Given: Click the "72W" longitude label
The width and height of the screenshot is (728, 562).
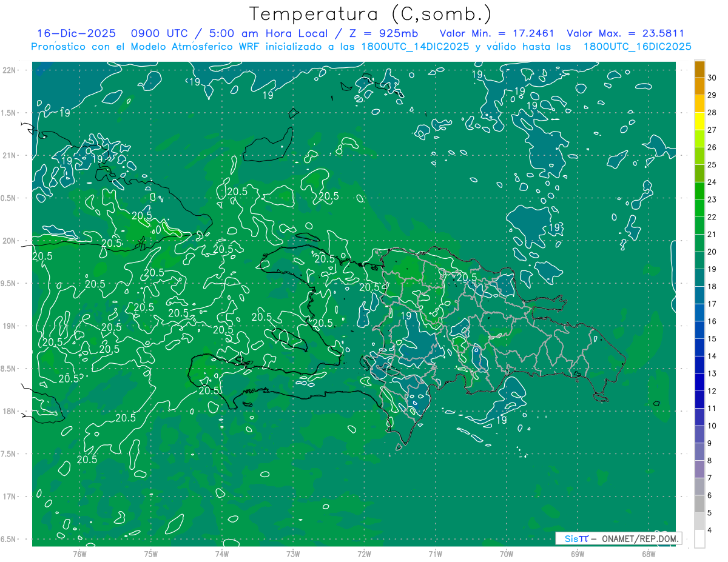Looking at the screenshot, I should [x=364, y=554].
